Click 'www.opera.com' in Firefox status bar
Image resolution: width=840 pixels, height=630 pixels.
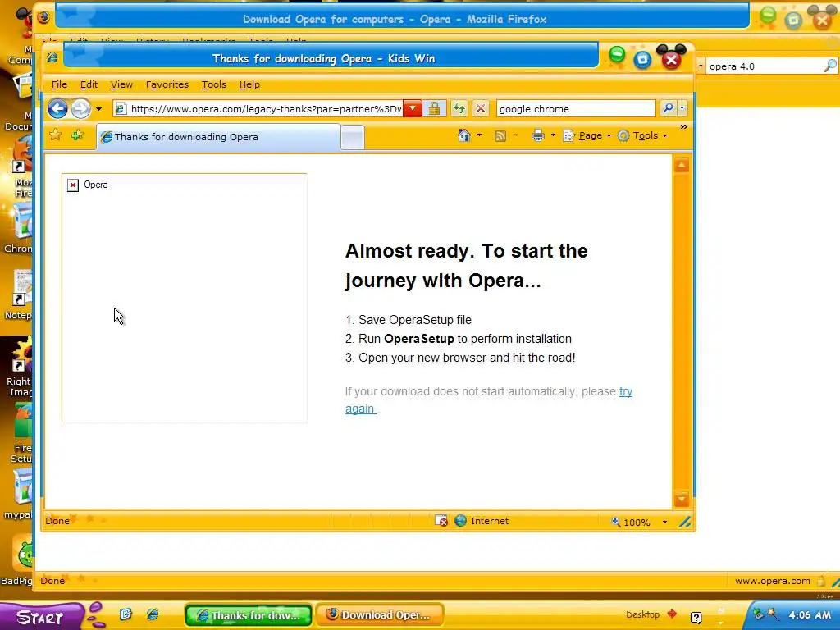tap(773, 581)
